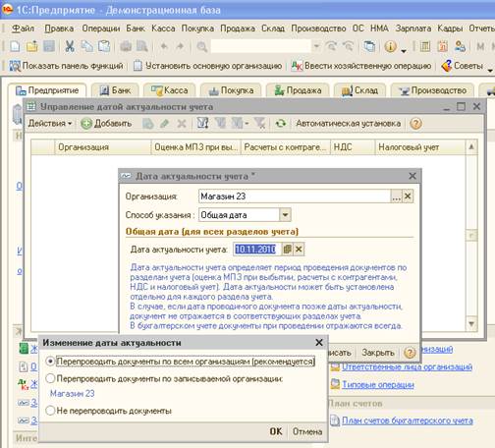Click Автоматическая установка button
Screen dimensions: 495x448
tap(349, 124)
